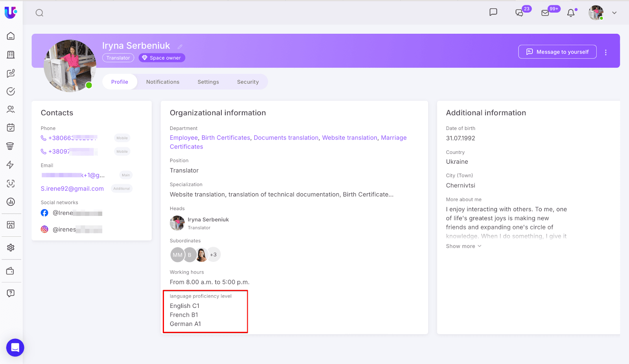Click the large profile photo
Image resolution: width=629 pixels, height=364 pixels.
[x=70, y=66]
